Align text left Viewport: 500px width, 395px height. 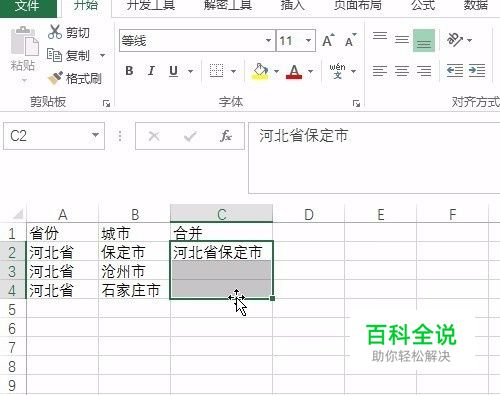380,71
